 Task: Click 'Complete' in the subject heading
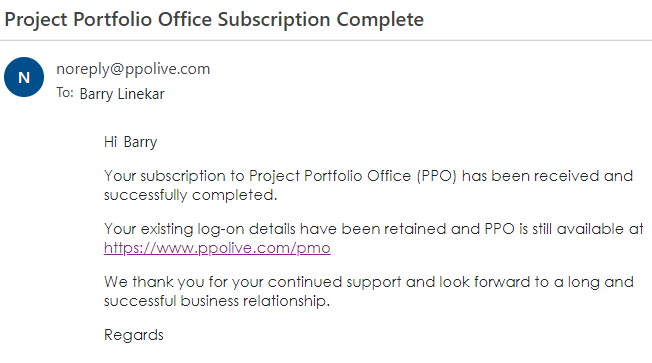pos(380,19)
